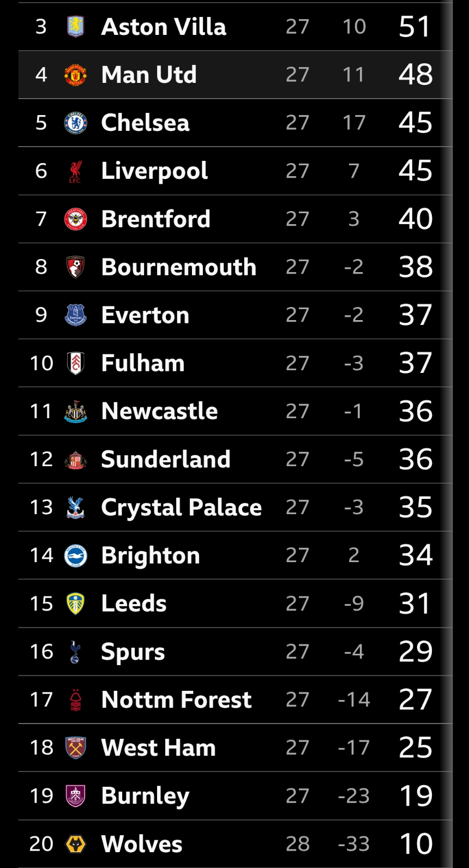Image resolution: width=469 pixels, height=868 pixels.
Task: Click the Liverpool club crest
Action: (x=75, y=171)
